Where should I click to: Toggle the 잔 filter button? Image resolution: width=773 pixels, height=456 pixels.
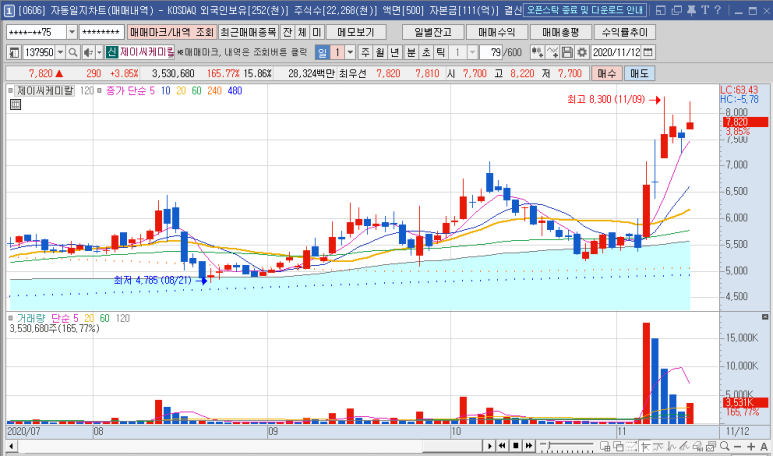[287, 33]
